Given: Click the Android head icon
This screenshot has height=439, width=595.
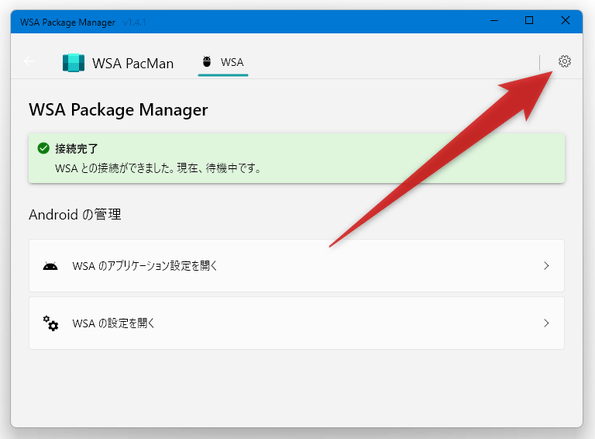Looking at the screenshot, I should [50, 266].
